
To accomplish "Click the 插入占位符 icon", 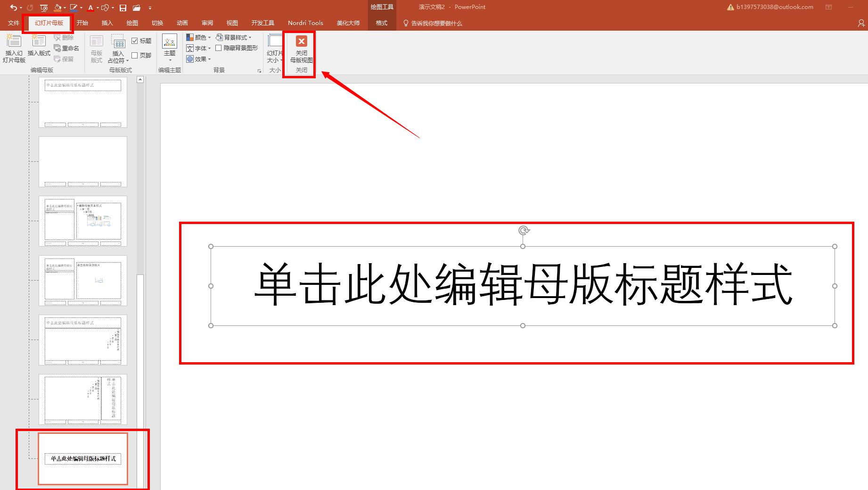I will [117, 49].
